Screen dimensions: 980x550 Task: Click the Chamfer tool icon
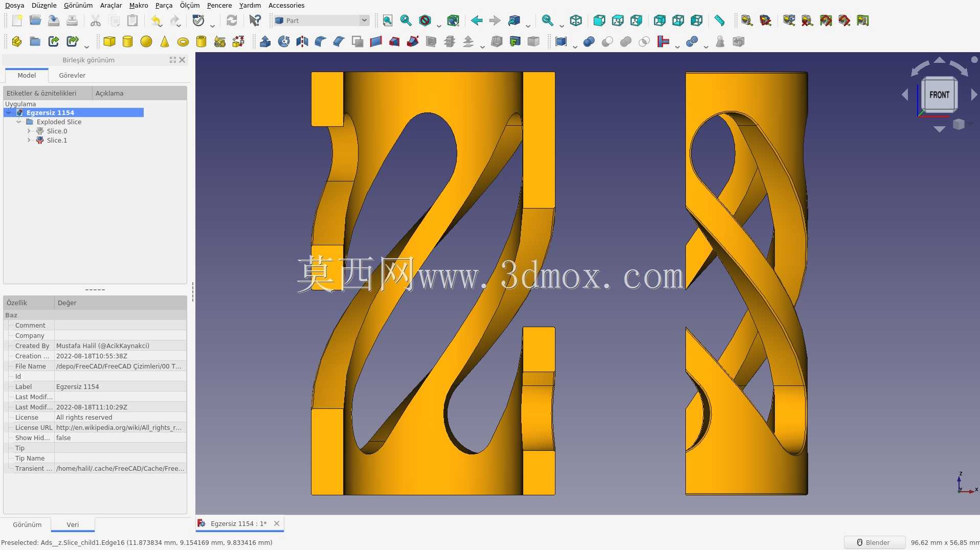tap(339, 41)
